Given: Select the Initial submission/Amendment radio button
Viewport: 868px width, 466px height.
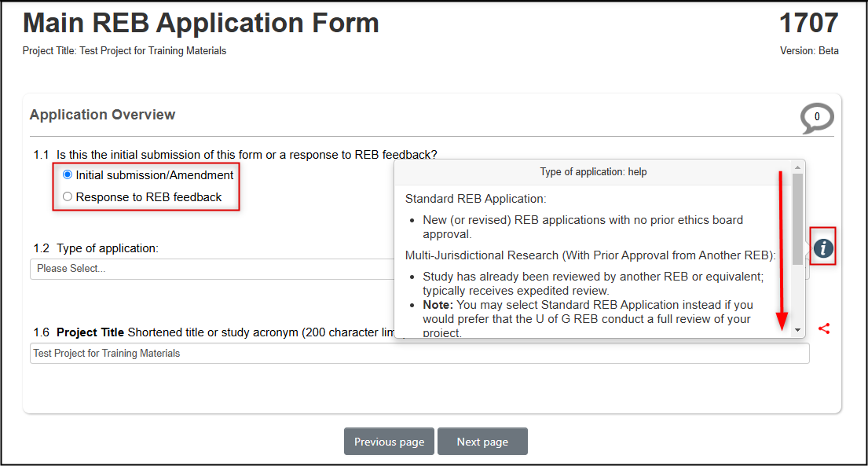Looking at the screenshot, I should click(68, 175).
